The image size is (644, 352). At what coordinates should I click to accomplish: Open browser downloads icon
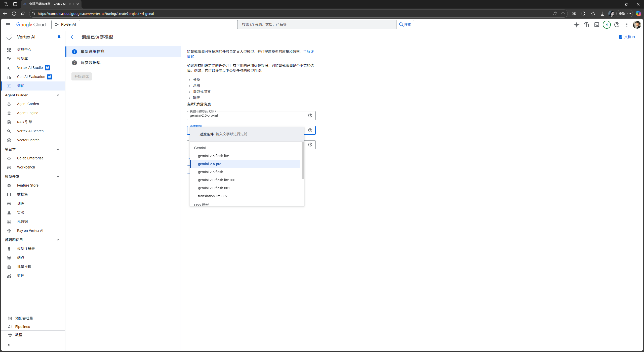click(x=602, y=14)
